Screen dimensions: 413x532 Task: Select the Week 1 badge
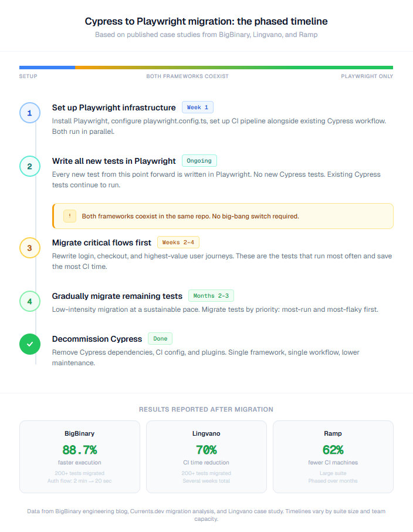point(198,107)
